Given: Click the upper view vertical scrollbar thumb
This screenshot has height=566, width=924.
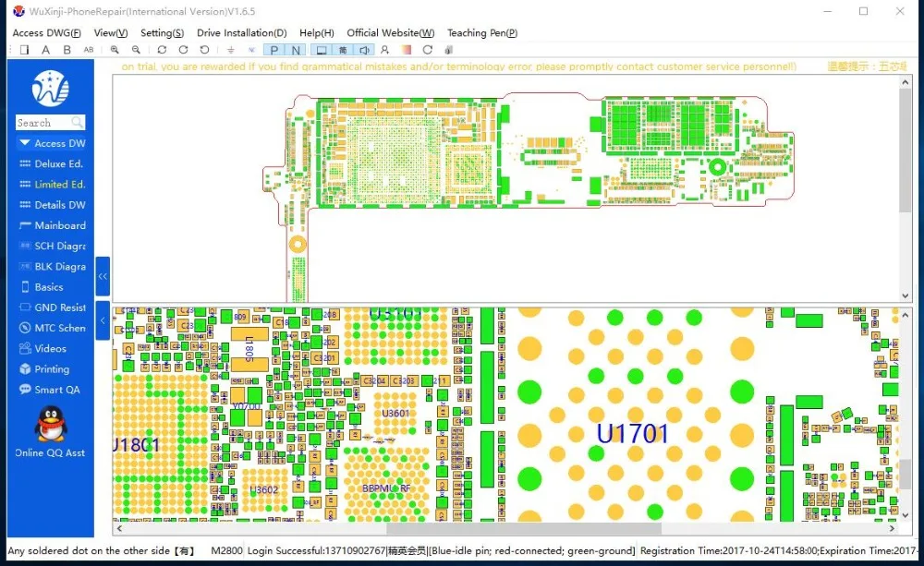Looking at the screenshot, I should 906,151.
